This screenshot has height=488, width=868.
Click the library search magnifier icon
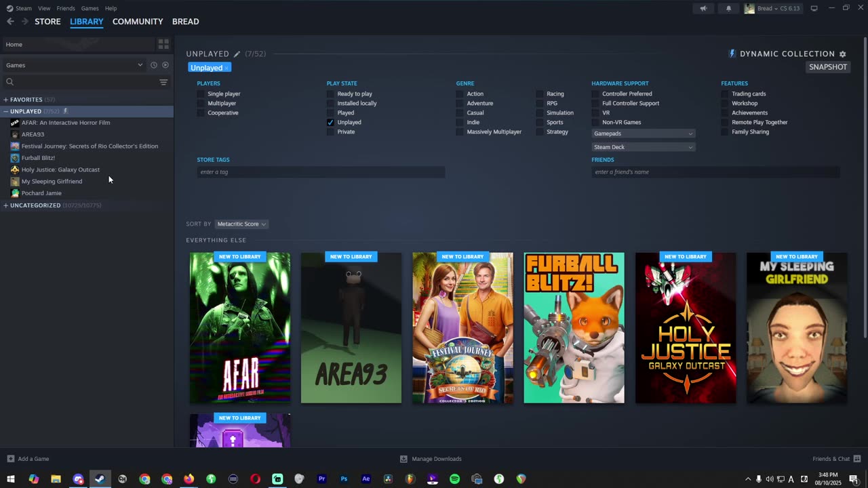click(x=9, y=82)
